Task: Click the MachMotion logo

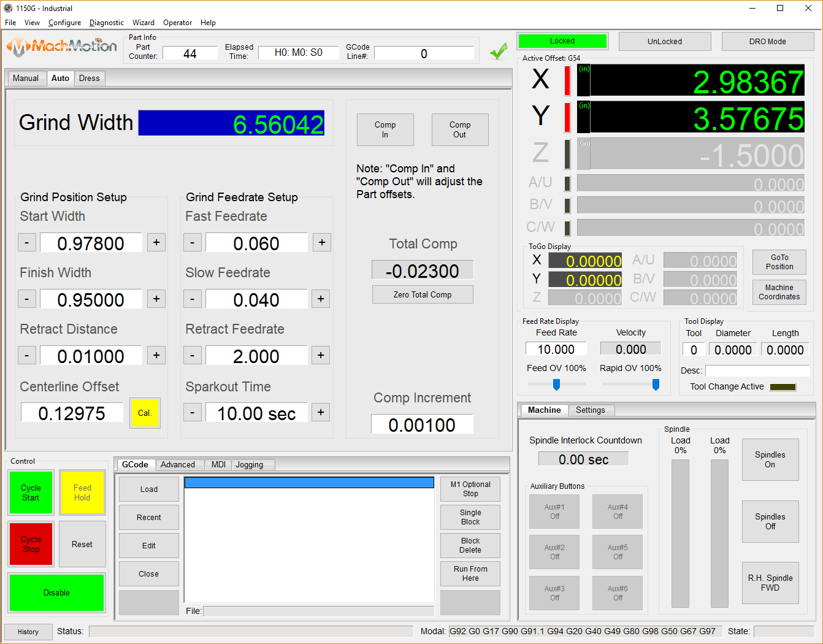Action: 61,47
